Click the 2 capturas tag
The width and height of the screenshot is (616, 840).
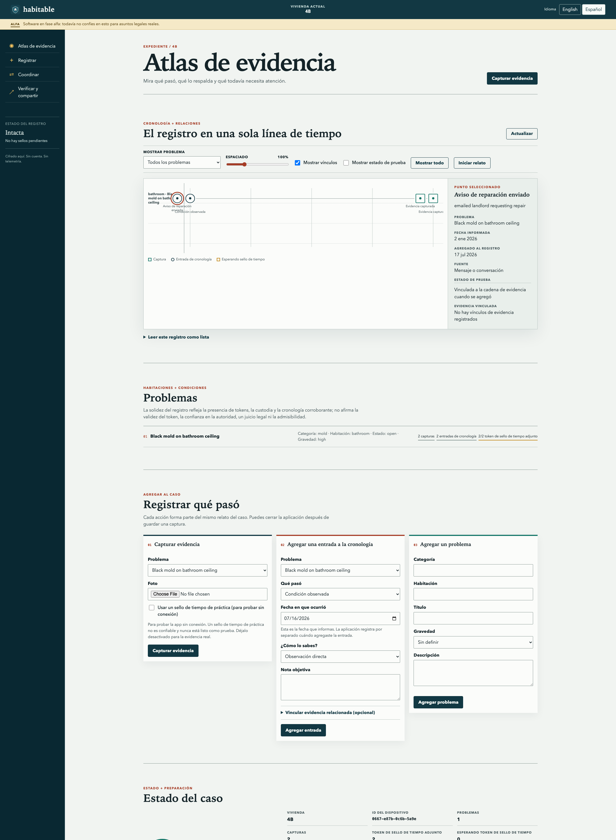point(426,436)
